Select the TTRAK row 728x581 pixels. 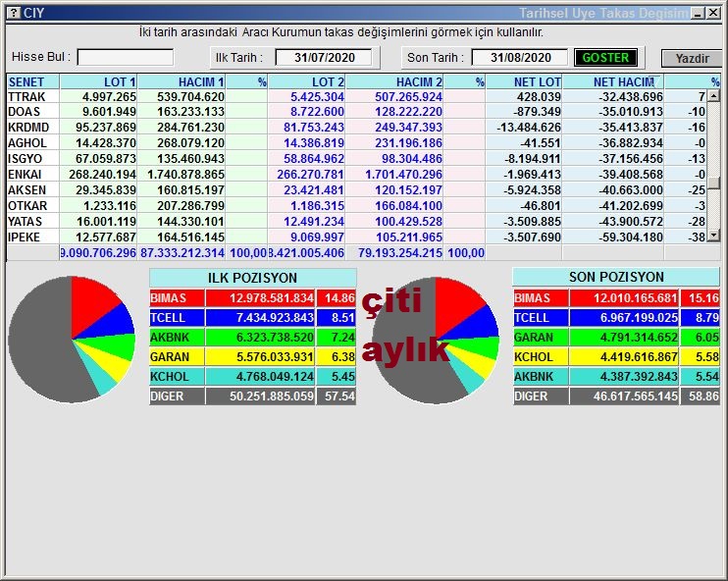coord(356,96)
